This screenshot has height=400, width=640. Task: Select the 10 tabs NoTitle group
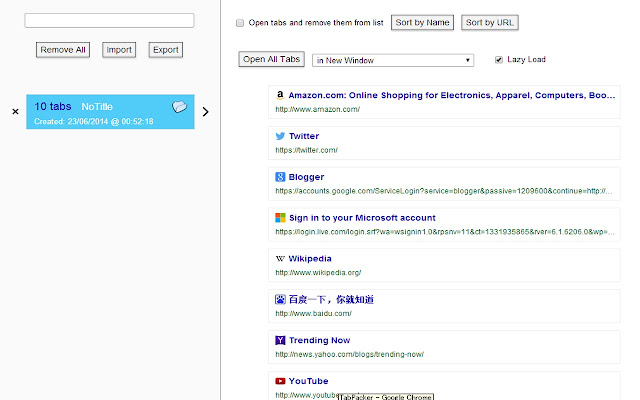click(x=110, y=112)
